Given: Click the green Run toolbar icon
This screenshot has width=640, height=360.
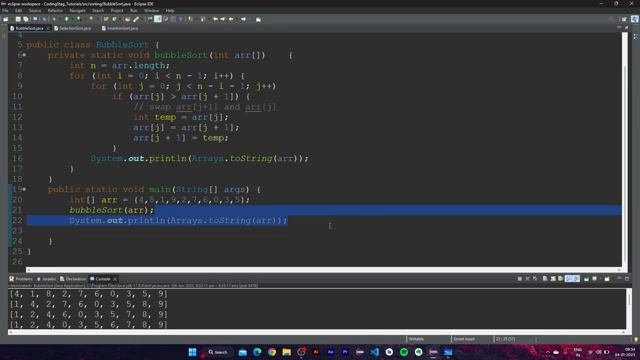Looking at the screenshot, I should [x=67, y=19].
